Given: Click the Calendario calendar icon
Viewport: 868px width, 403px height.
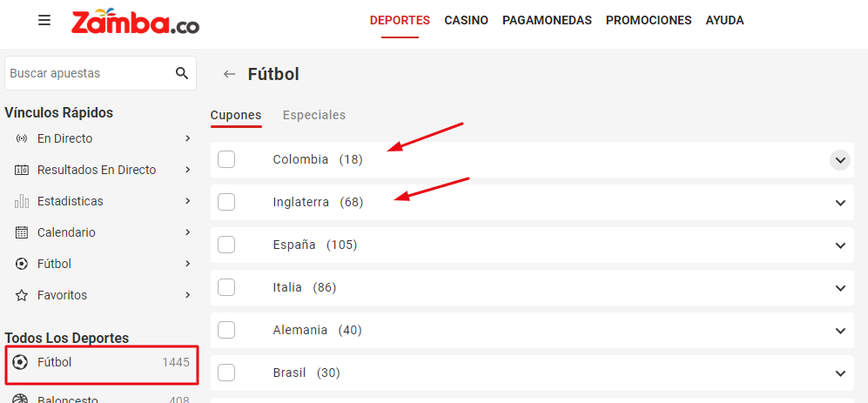Looking at the screenshot, I should [x=22, y=232].
